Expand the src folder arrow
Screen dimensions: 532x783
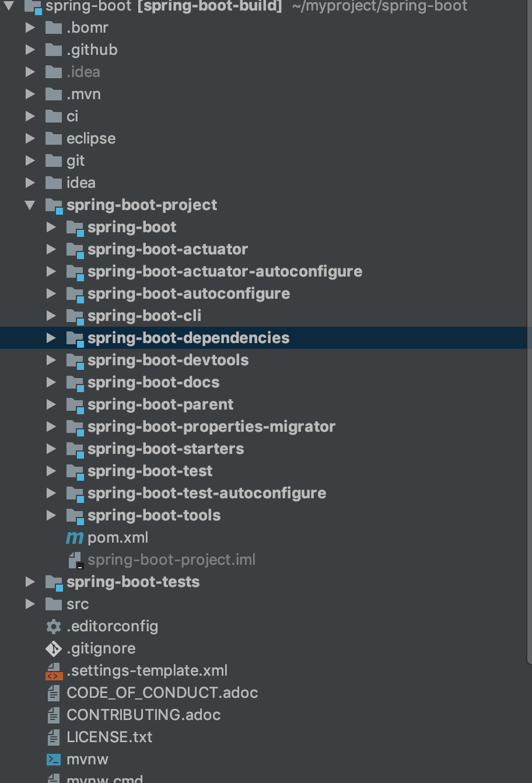pos(30,604)
